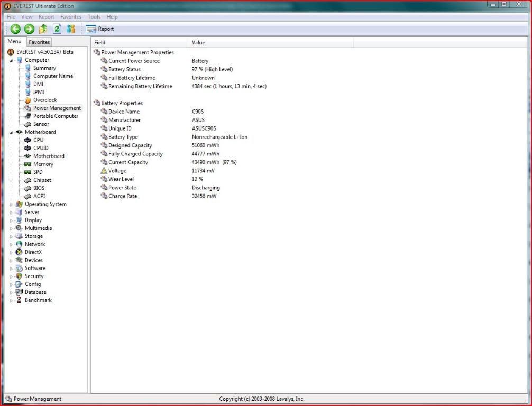
Task: Open the ACPI icon
Action: pos(28,196)
